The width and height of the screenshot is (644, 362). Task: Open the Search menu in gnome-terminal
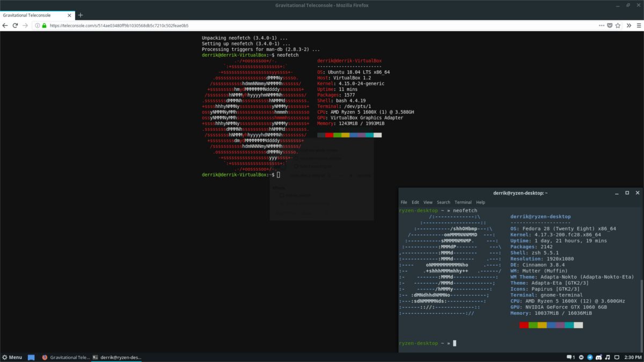coord(443,202)
